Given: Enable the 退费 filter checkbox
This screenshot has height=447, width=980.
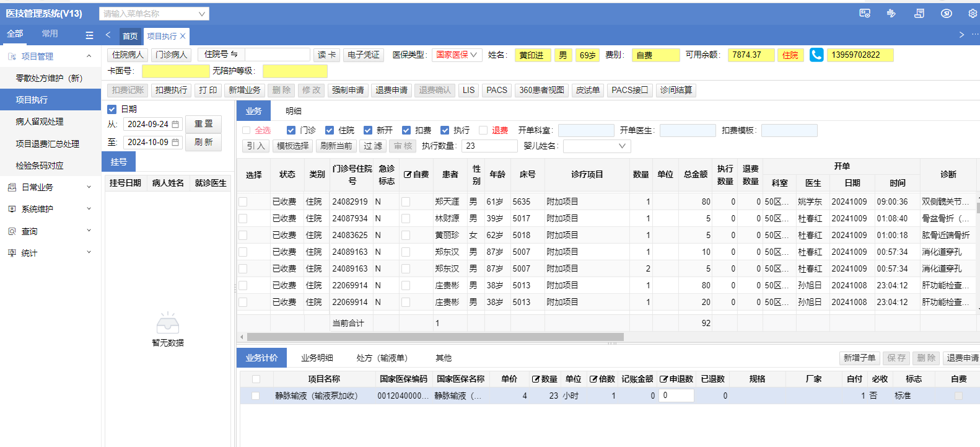Looking at the screenshot, I should click(x=483, y=130).
